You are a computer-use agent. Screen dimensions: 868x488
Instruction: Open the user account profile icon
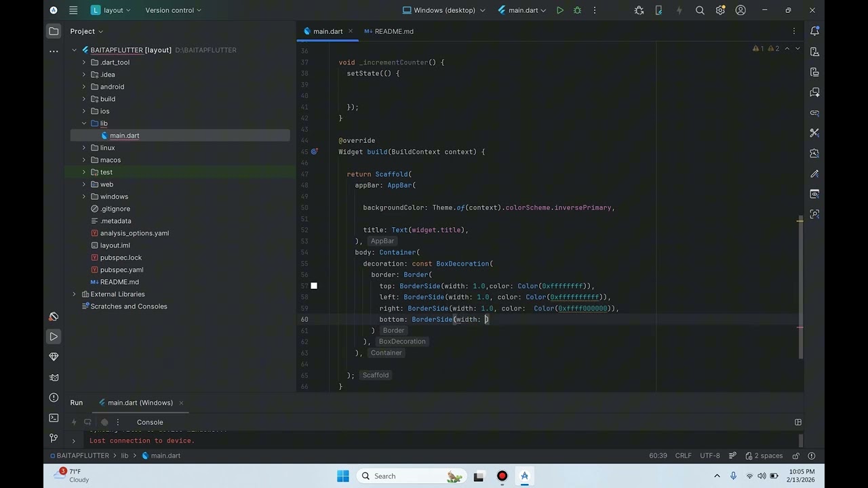741,10
